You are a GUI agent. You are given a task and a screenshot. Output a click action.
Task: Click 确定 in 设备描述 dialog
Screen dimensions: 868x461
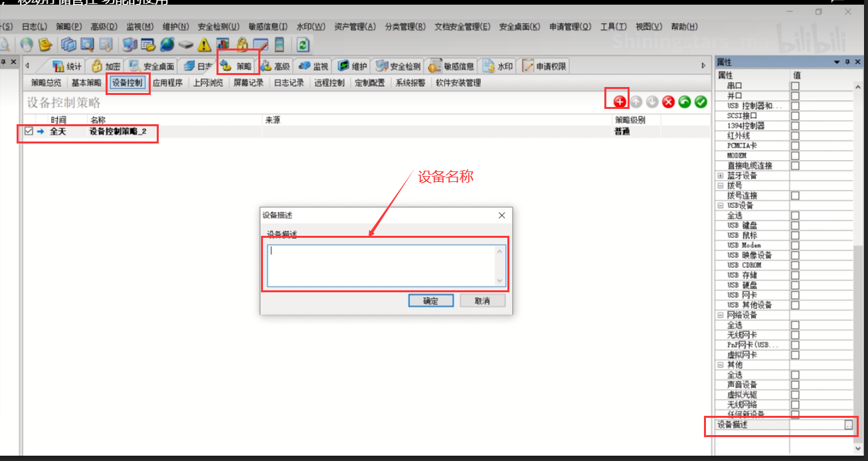point(430,301)
